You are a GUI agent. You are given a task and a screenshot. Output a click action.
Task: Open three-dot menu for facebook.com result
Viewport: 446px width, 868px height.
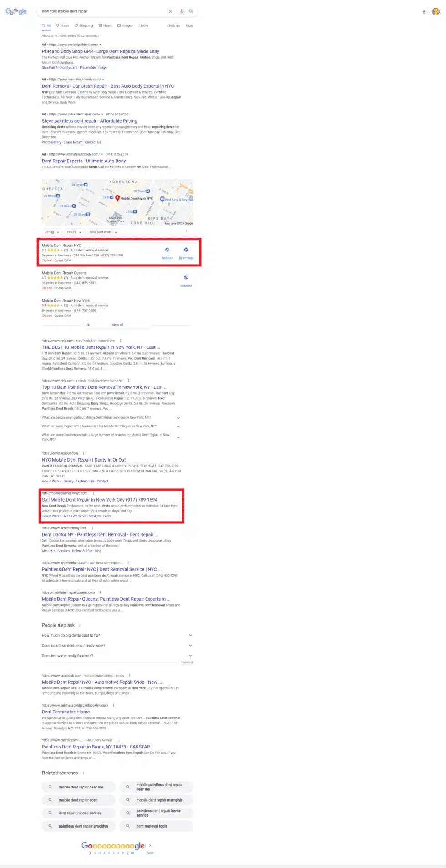click(x=130, y=676)
